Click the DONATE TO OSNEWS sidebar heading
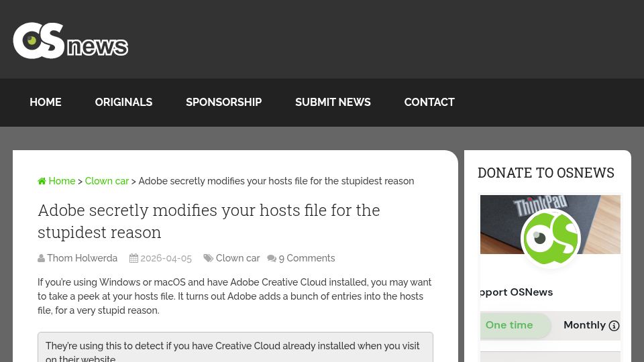Screen dimensions: 644x362 pos(546,173)
